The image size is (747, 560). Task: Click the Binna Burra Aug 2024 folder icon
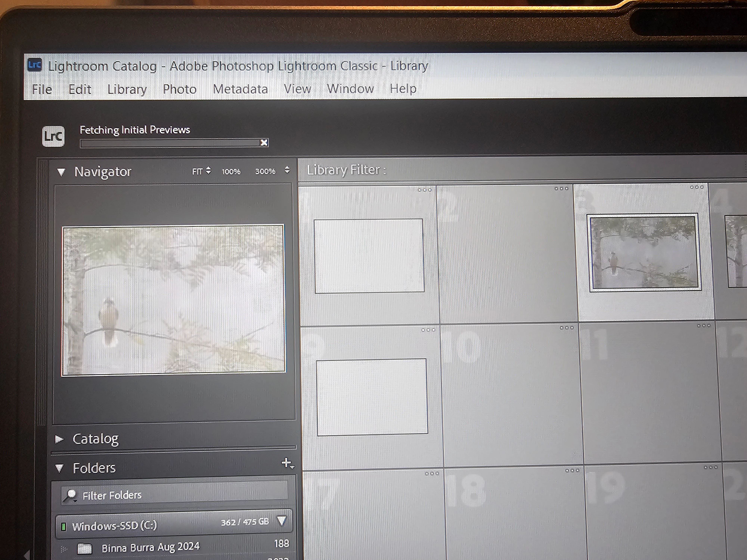coord(85,549)
